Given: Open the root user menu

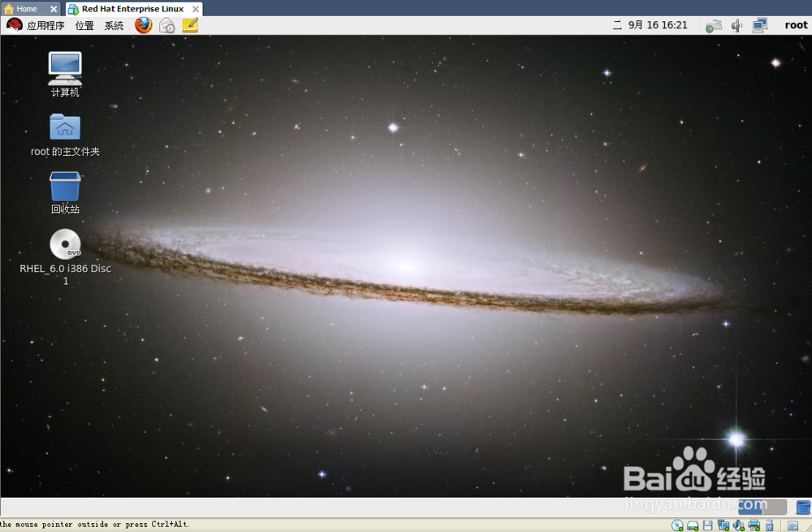Looking at the screenshot, I should click(x=796, y=25).
